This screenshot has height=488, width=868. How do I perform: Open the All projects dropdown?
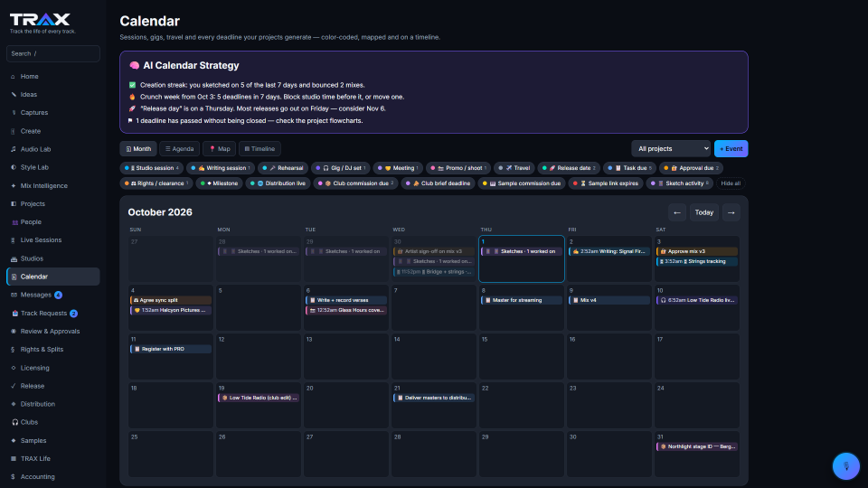coord(671,149)
